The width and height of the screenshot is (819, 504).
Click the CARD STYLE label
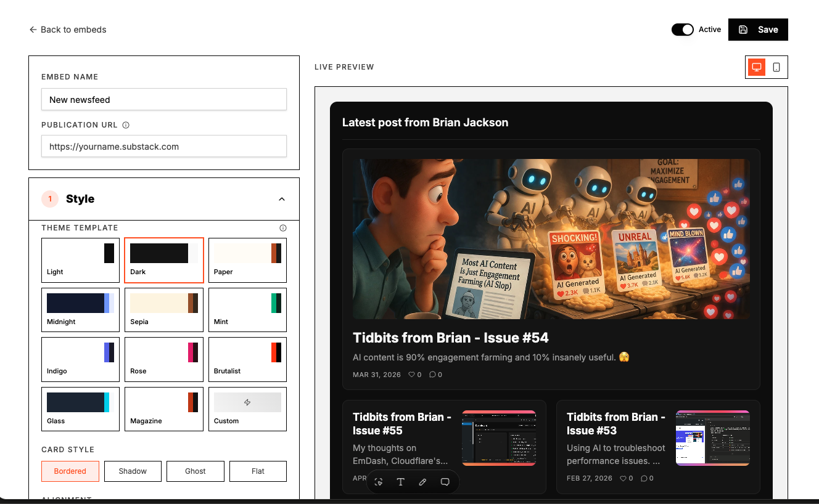68,450
